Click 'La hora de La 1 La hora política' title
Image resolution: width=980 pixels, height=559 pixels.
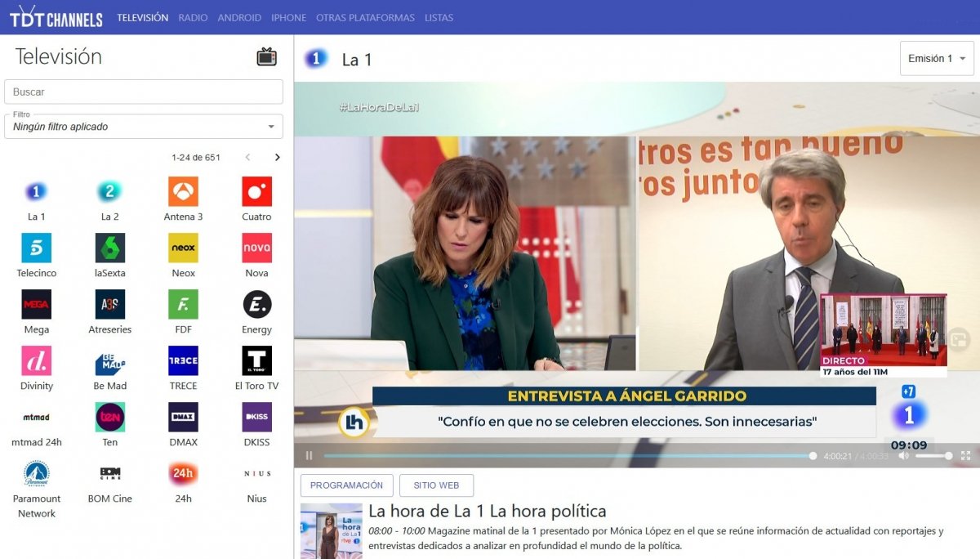pos(487,512)
